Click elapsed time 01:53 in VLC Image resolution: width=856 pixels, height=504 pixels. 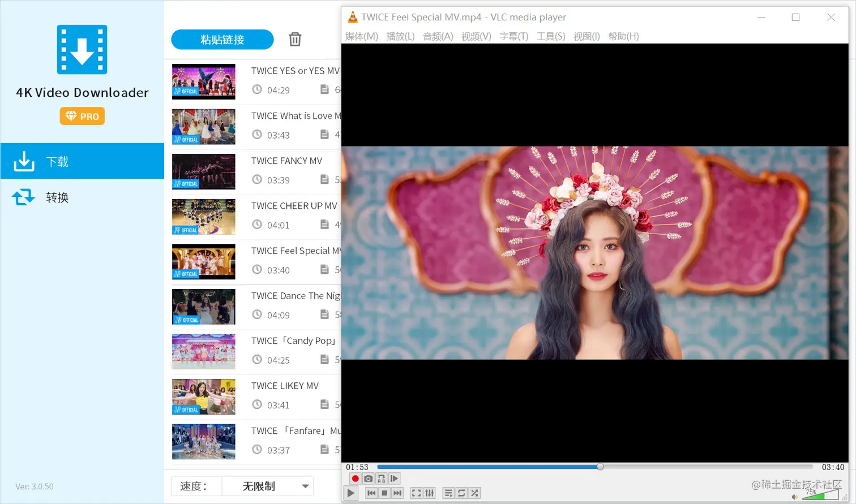click(x=357, y=467)
